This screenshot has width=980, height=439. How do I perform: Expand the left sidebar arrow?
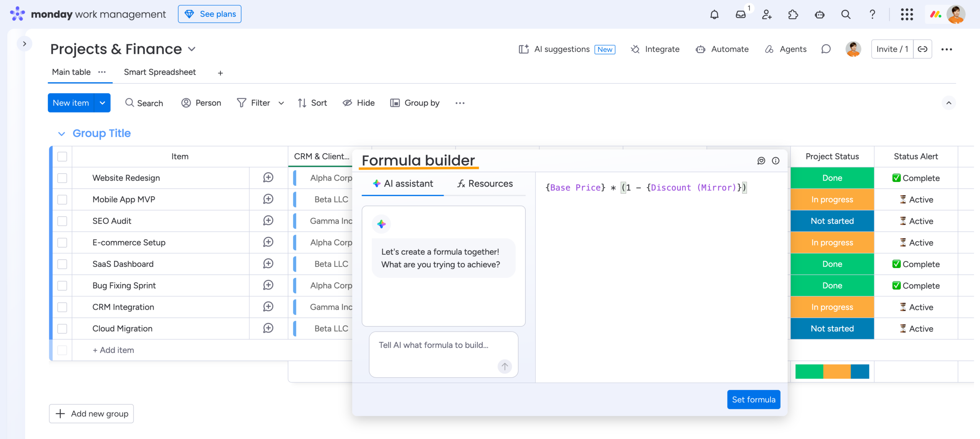click(x=24, y=44)
